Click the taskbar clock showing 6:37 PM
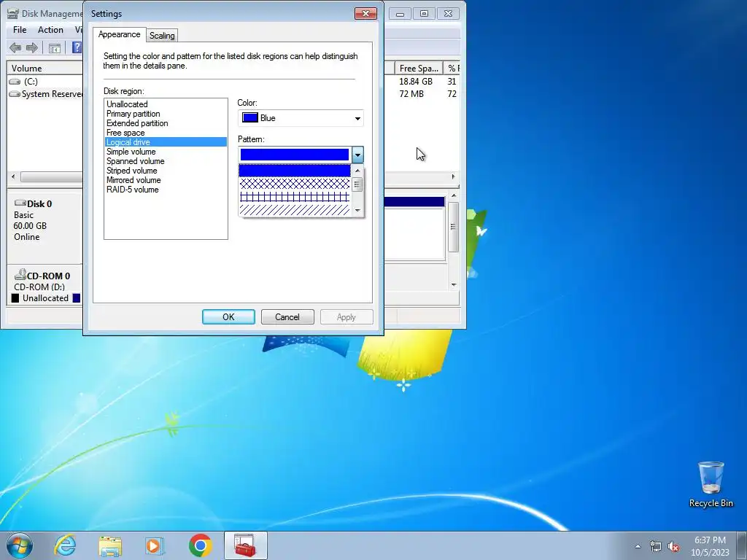This screenshot has width=747, height=560. pyautogui.click(x=710, y=546)
